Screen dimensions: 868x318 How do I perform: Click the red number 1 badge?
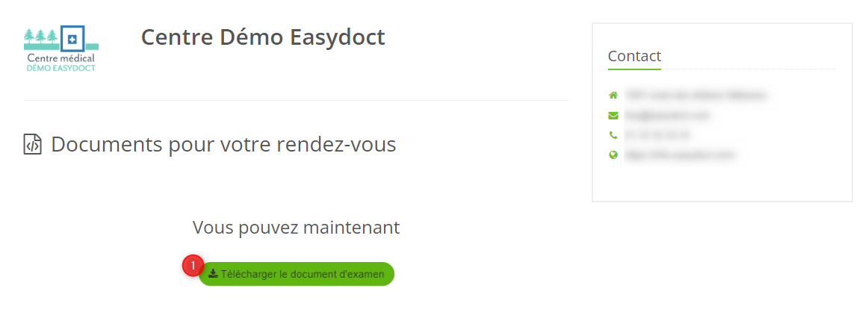[x=193, y=265]
